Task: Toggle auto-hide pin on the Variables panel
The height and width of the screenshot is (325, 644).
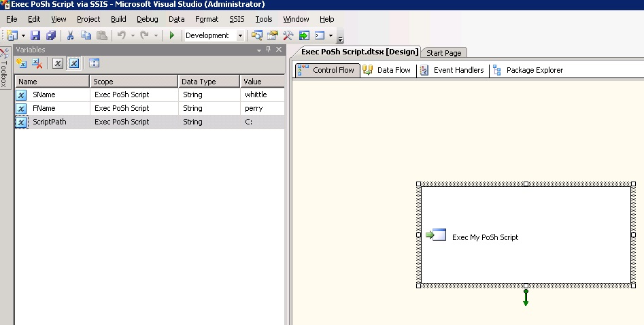Action: [x=268, y=50]
